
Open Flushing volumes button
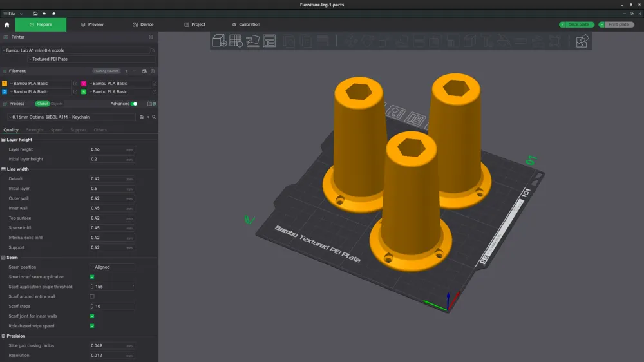coord(106,71)
